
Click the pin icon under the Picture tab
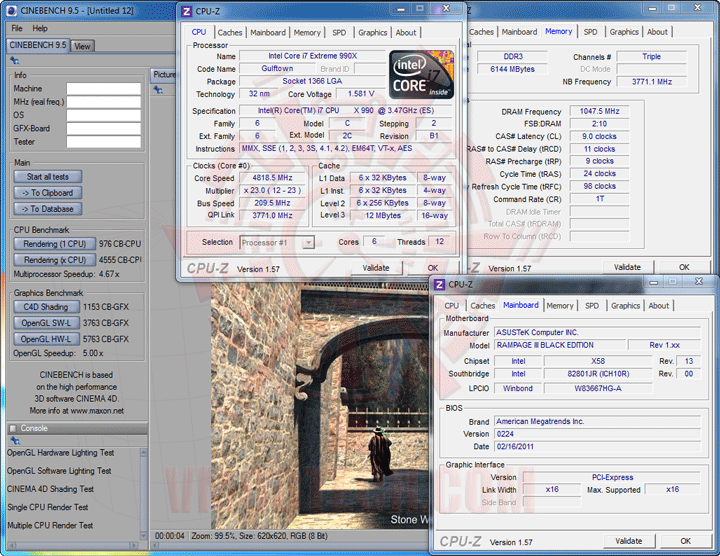[x=158, y=90]
